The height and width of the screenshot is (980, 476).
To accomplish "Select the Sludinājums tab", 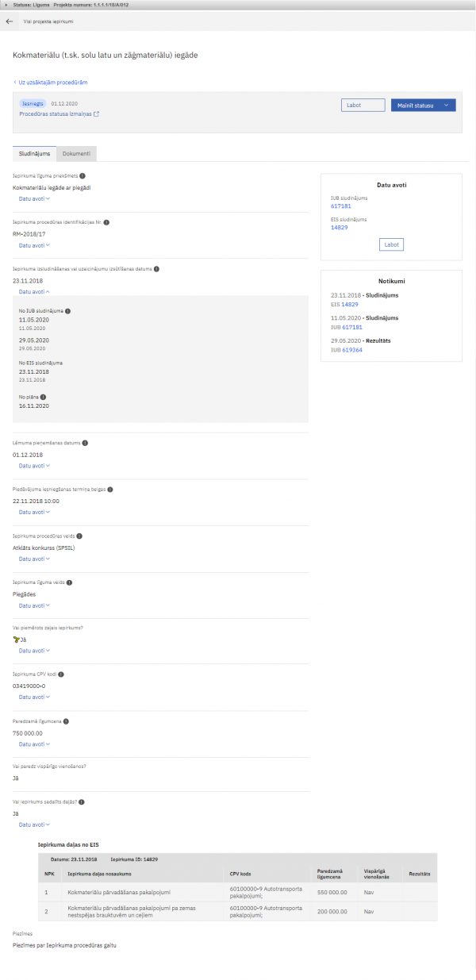I will (x=35, y=154).
